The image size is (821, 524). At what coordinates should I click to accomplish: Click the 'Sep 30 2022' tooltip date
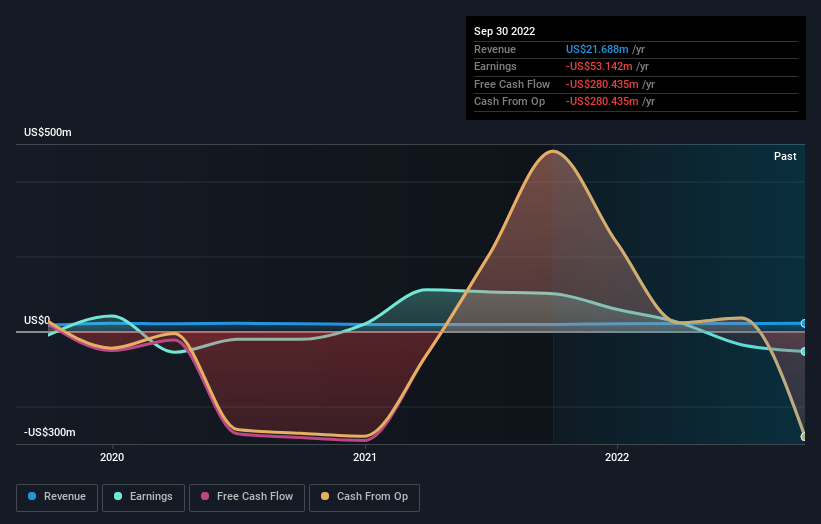[504, 31]
